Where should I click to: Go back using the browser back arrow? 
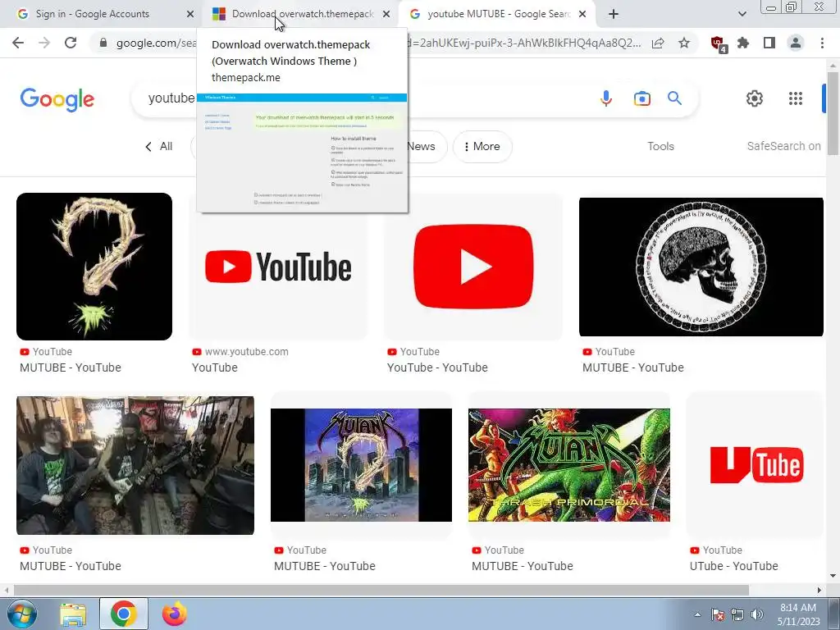18,43
